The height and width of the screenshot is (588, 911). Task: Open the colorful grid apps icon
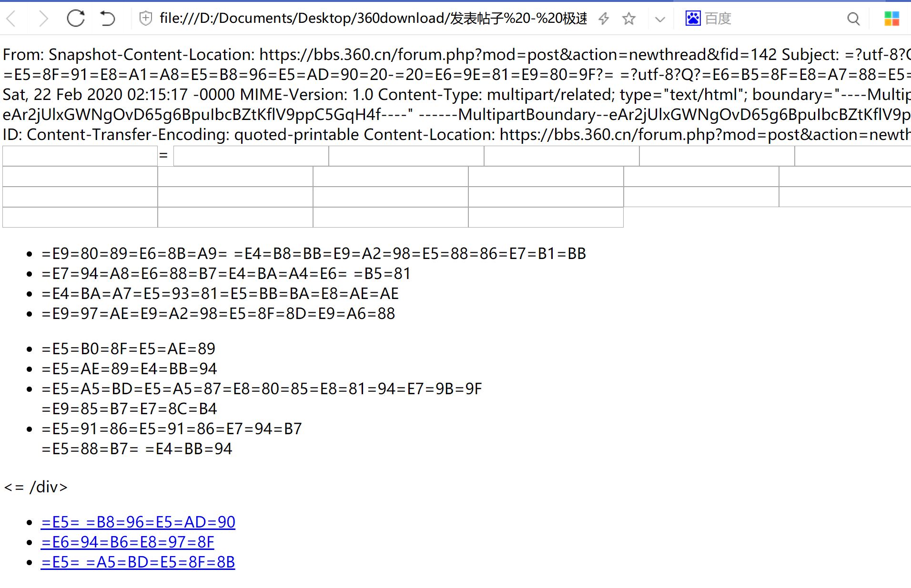point(891,19)
